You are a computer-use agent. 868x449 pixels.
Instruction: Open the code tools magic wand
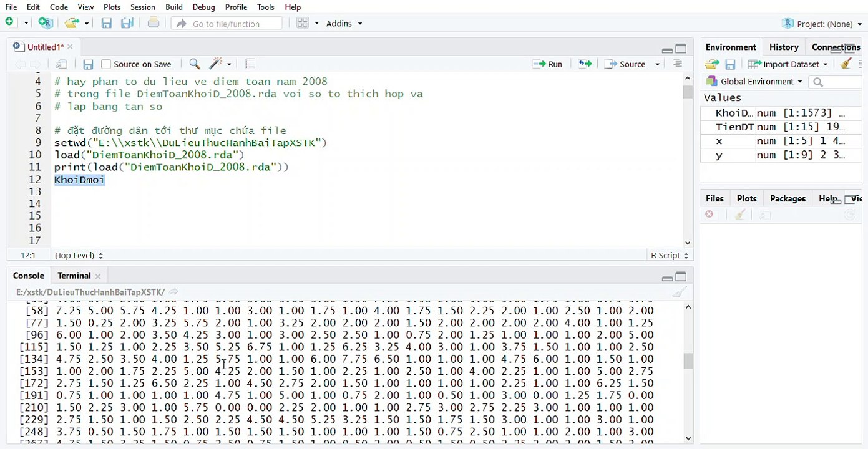pos(217,64)
